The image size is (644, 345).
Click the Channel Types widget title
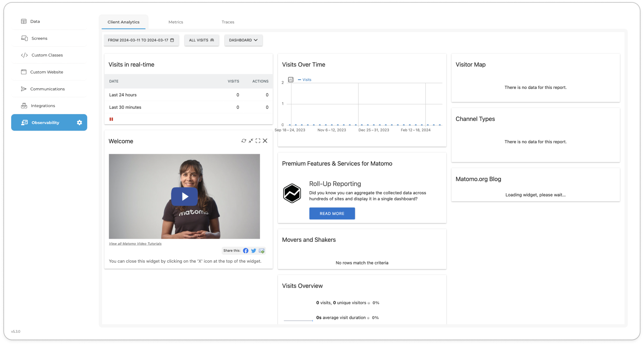(475, 119)
